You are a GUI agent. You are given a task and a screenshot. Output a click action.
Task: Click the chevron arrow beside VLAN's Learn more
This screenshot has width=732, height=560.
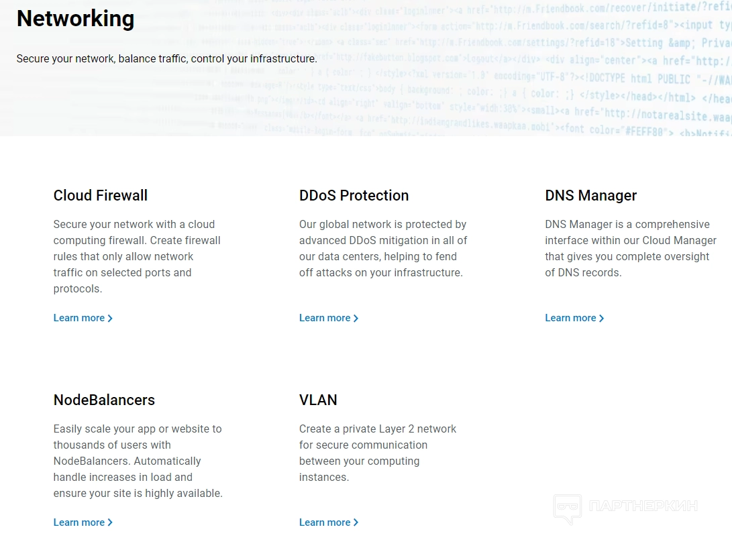pos(356,523)
